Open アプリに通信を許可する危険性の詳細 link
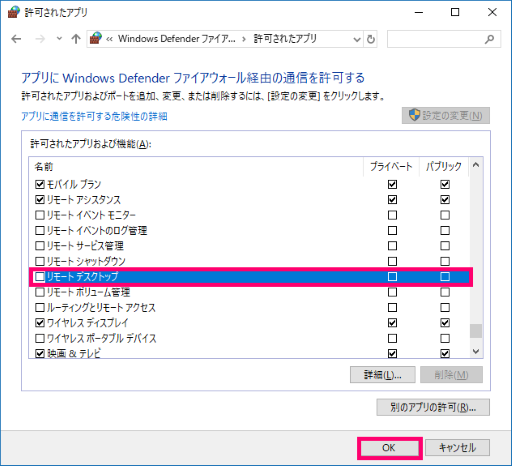Viewport: 512px width, 466px height. point(94,117)
